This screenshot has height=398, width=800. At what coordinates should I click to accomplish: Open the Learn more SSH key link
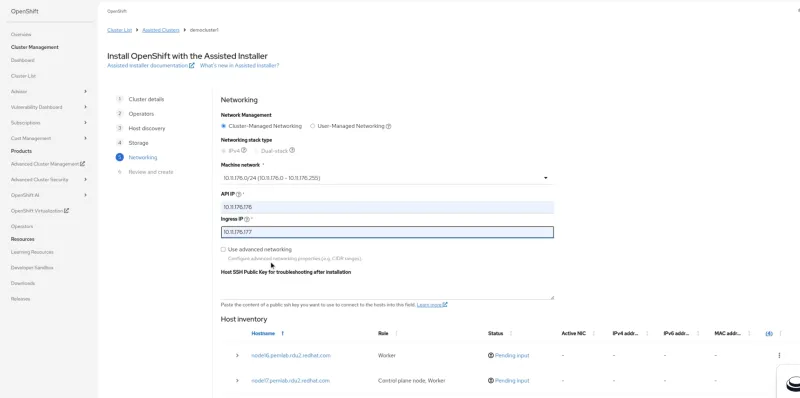[x=432, y=305]
